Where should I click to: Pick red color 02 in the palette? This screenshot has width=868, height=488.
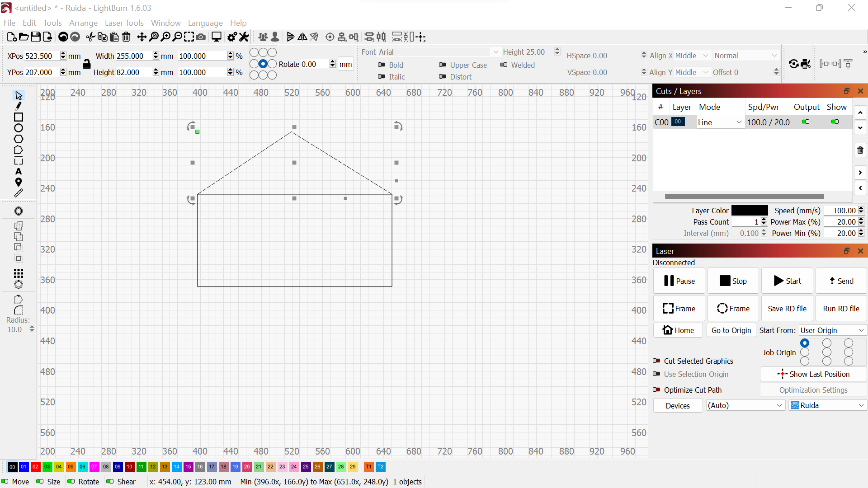(x=36, y=467)
